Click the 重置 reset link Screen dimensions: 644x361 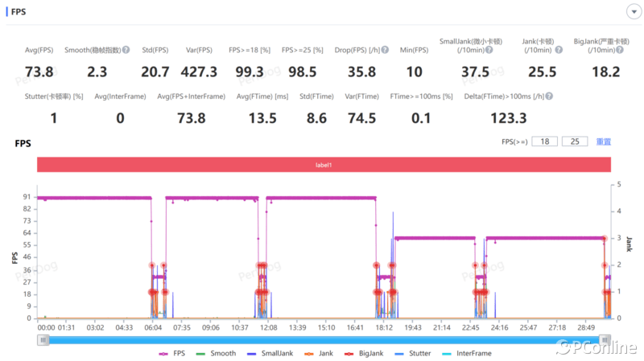[603, 142]
